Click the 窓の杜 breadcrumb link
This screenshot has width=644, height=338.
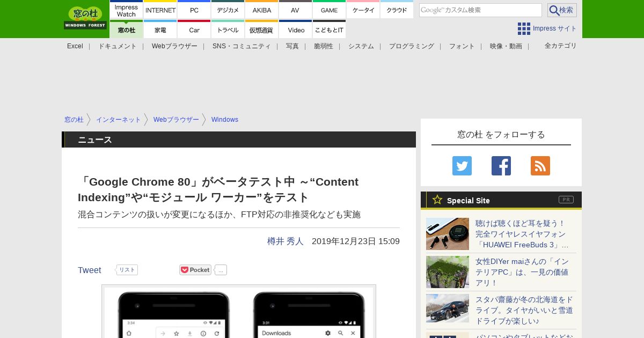(x=74, y=120)
